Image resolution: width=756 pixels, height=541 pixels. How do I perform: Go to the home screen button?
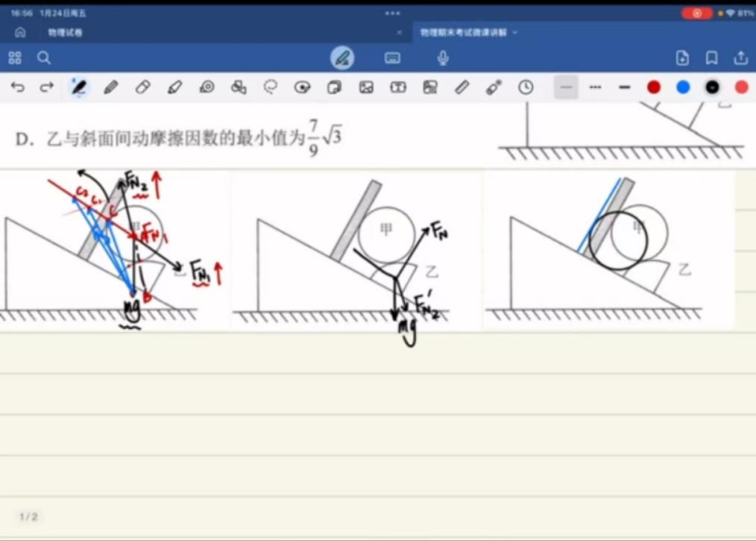(20, 33)
